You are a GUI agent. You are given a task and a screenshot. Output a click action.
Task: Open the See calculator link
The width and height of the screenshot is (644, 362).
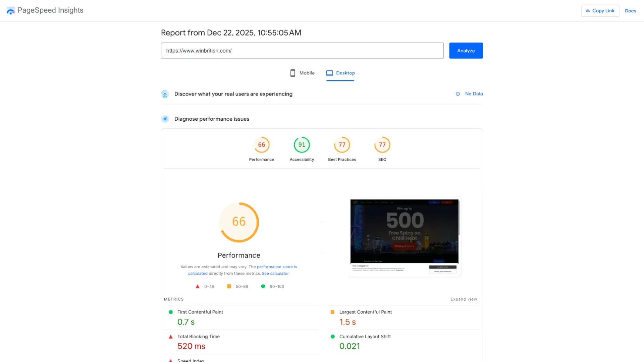click(x=275, y=273)
